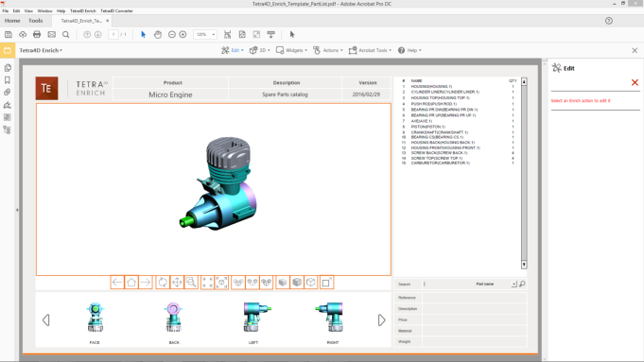Click the email envelope icon
The height and width of the screenshot is (362, 644).
[x=51, y=34]
